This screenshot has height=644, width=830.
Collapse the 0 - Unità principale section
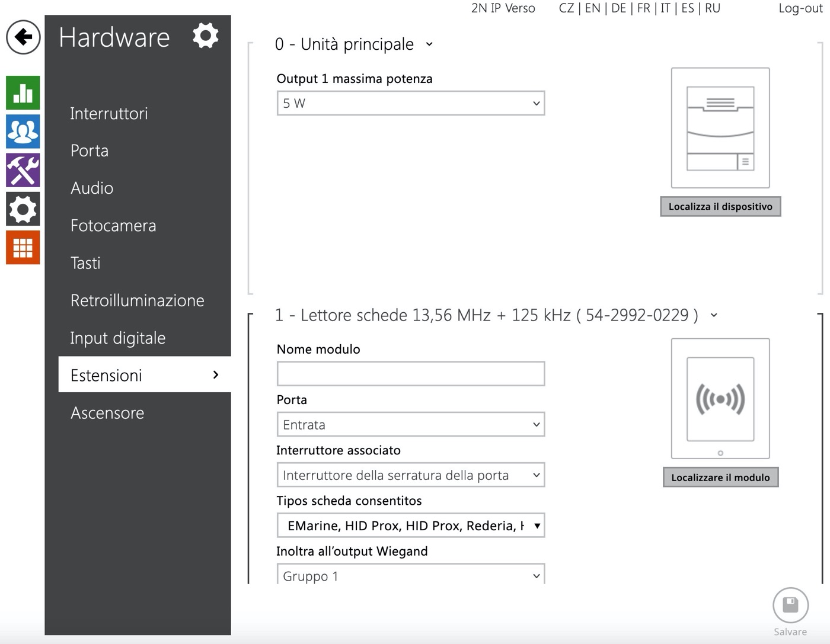pos(429,44)
